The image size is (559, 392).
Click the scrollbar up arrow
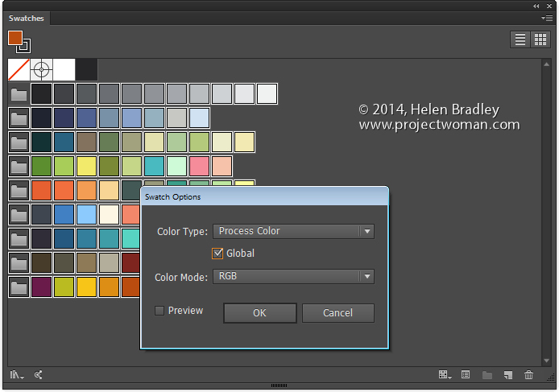[547, 64]
